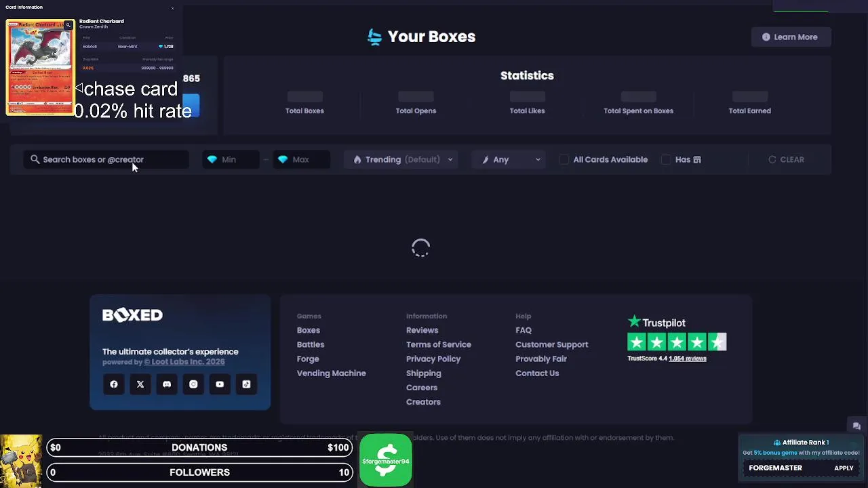Click the gem icon in Max field
Viewport: 868px width, 488px height.
[x=283, y=159]
